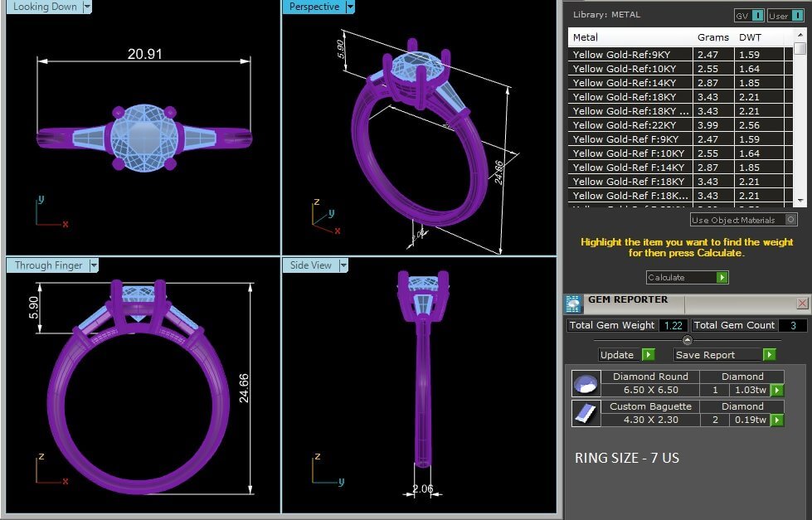Select the Side View viewport label

[x=311, y=265]
